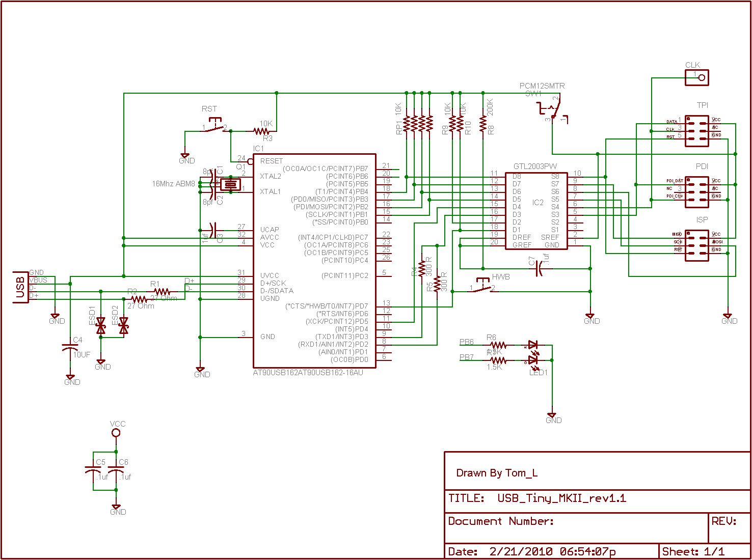The height and width of the screenshot is (560, 752).
Task: Click the TPI header connector
Action: pos(696,131)
